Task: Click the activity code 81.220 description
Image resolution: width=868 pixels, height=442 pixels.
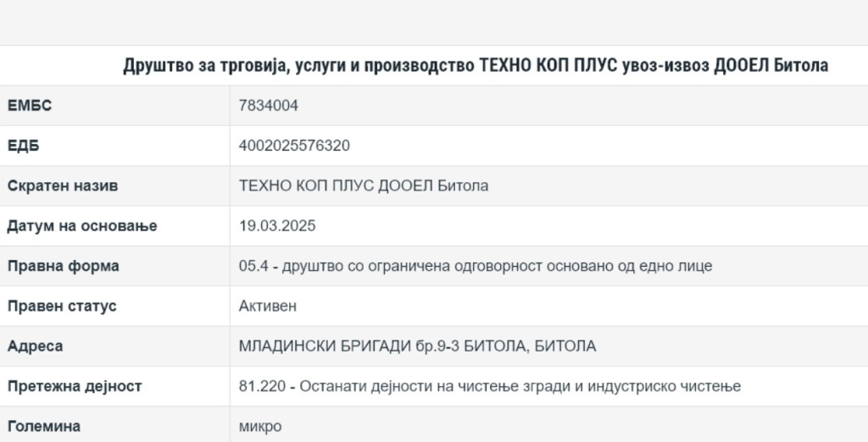Action: pos(490,386)
